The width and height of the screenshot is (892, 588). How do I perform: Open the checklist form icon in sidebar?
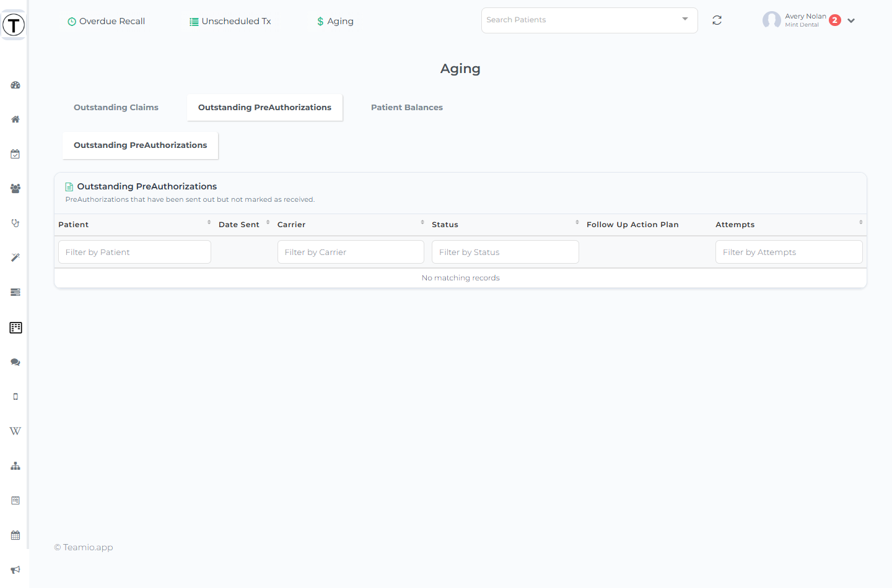pos(15,500)
